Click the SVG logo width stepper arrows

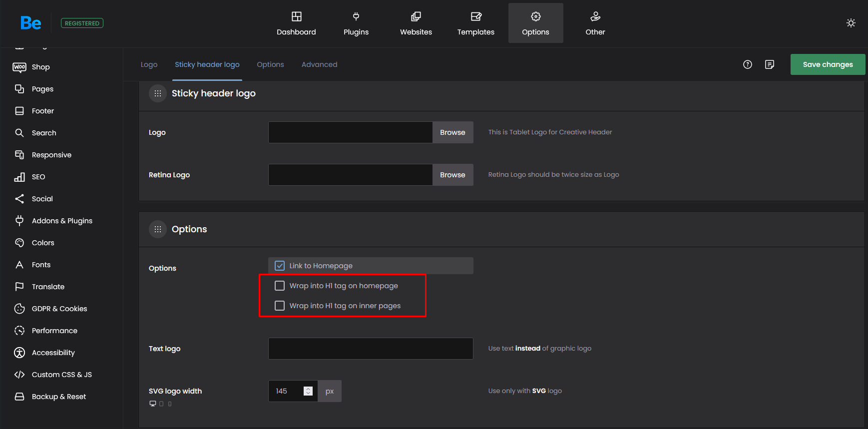(x=308, y=391)
